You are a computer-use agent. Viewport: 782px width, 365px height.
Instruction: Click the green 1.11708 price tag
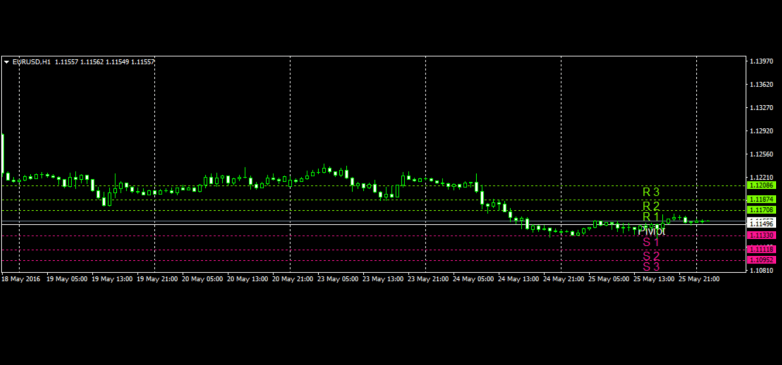[762, 210]
